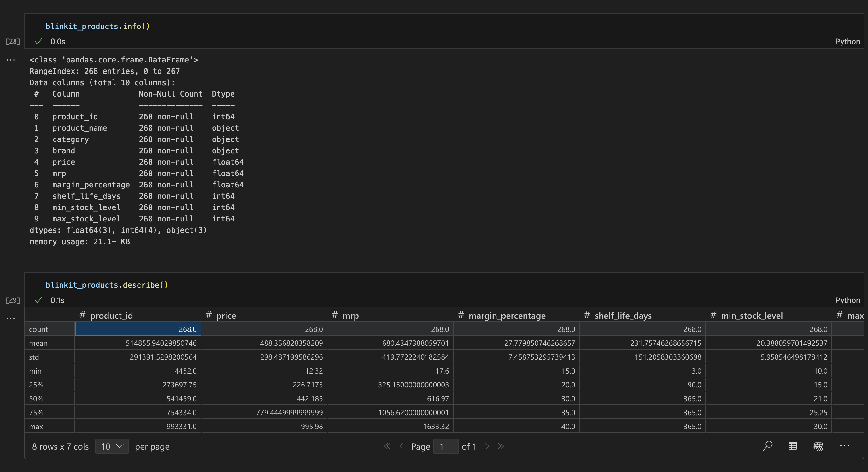Select shelf_life_days 25% cell 90.0
Viewport: 868px width, 472px height.
click(x=642, y=385)
